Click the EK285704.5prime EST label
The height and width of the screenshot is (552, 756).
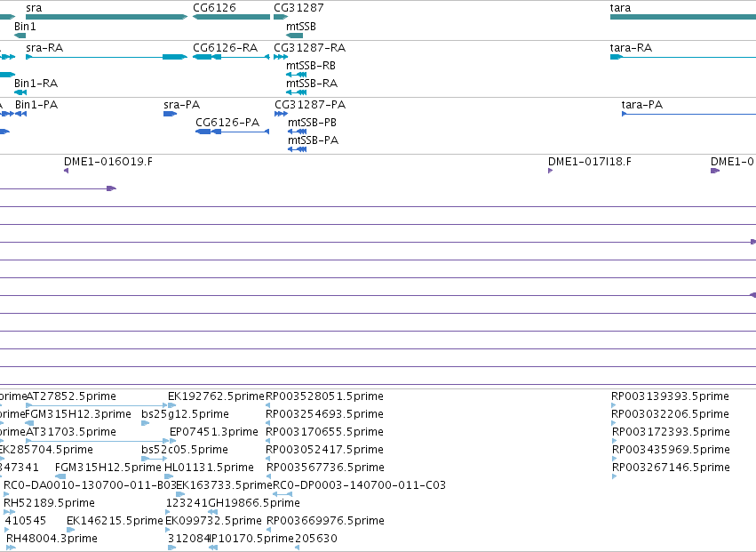46,450
